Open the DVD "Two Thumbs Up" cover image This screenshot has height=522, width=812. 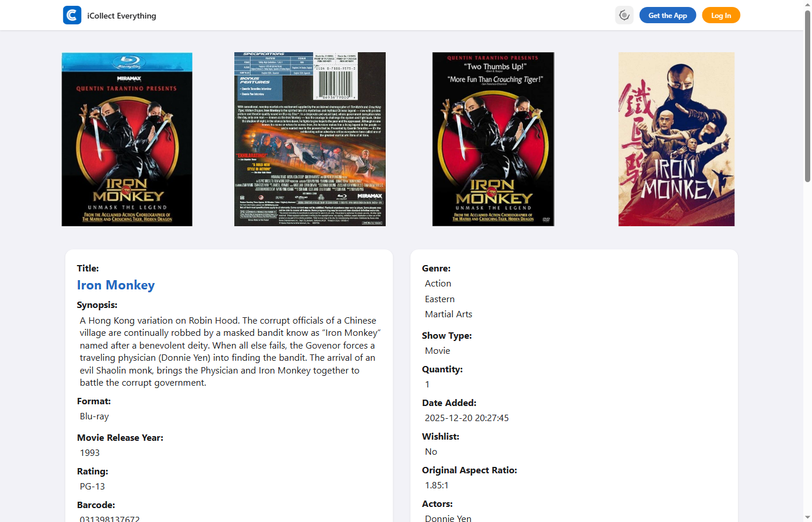click(493, 139)
